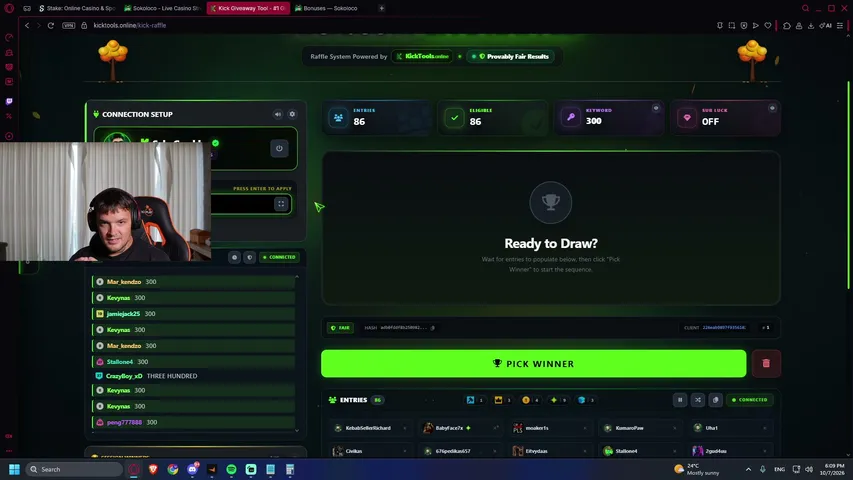
Task: Open browser profile icon
Action: tap(799, 26)
